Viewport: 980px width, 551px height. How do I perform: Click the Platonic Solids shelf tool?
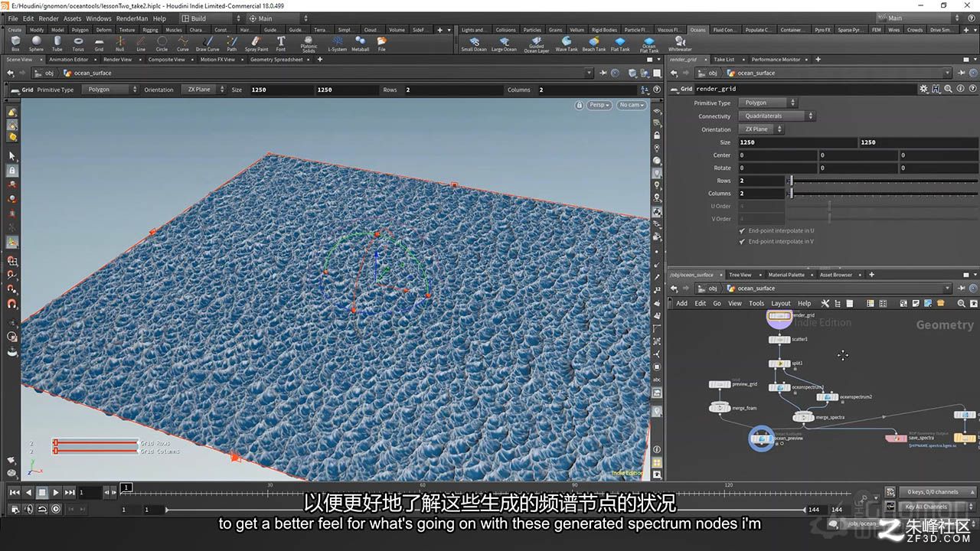(x=309, y=44)
